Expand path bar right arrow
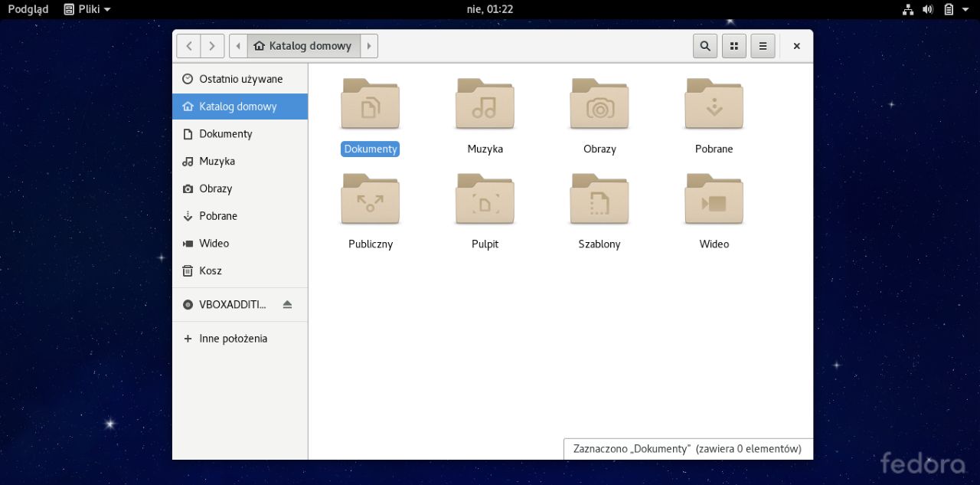This screenshot has width=980, height=485. tap(369, 46)
